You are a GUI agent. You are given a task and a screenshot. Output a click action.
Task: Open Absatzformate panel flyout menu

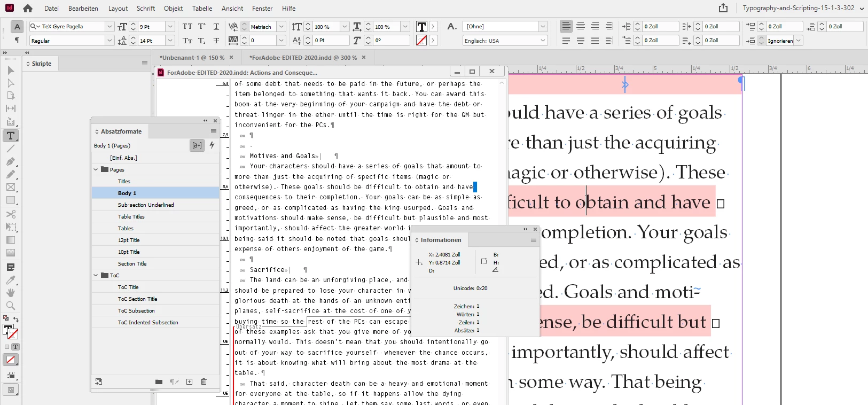tap(214, 131)
